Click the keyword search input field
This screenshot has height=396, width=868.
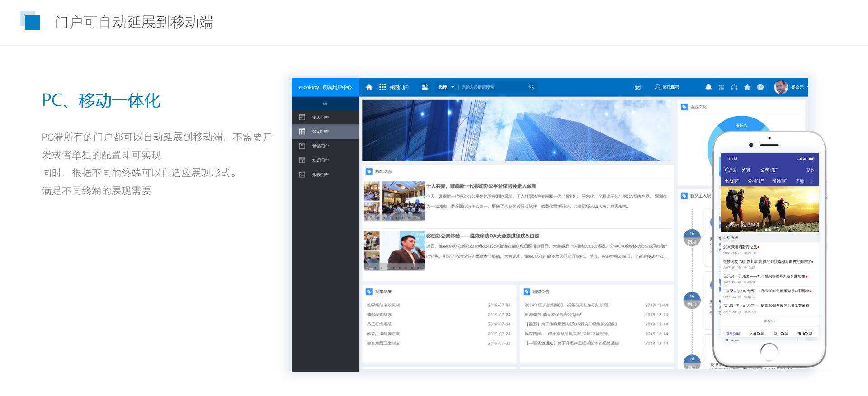(x=493, y=87)
